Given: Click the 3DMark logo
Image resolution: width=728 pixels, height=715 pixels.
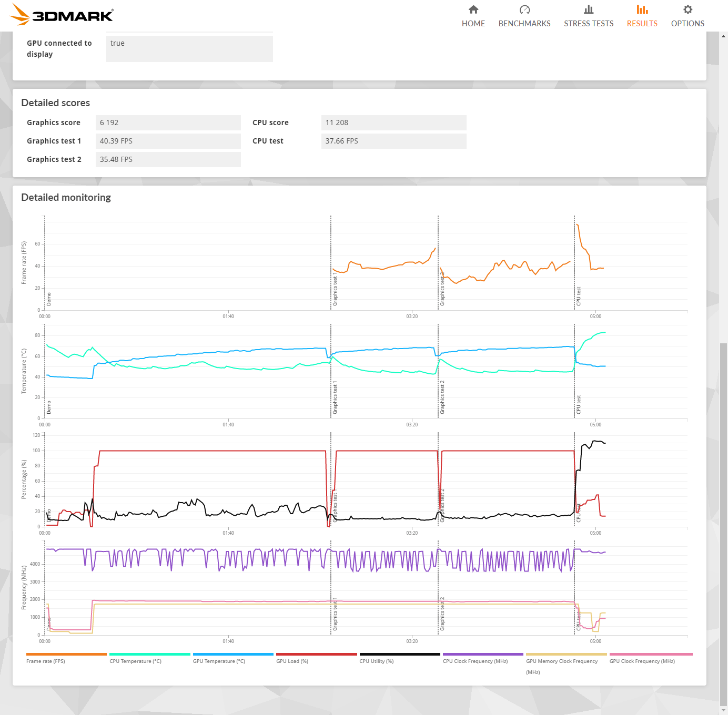Looking at the screenshot, I should pyautogui.click(x=62, y=14).
